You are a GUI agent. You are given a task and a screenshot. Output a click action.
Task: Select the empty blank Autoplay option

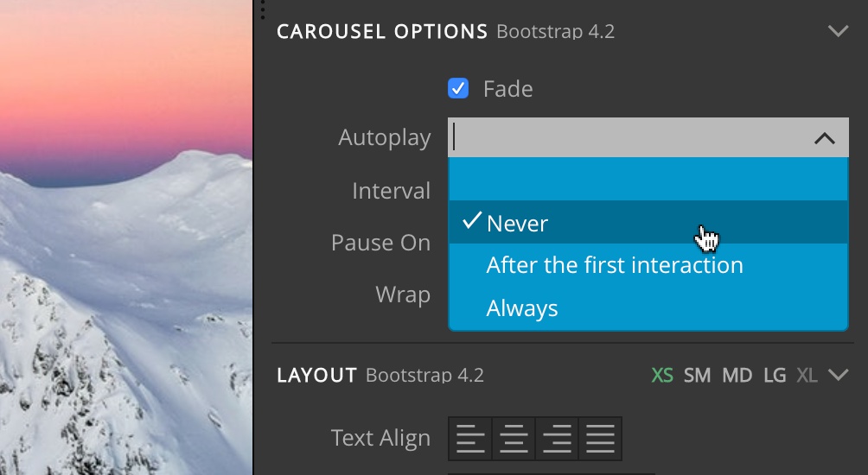(x=648, y=179)
